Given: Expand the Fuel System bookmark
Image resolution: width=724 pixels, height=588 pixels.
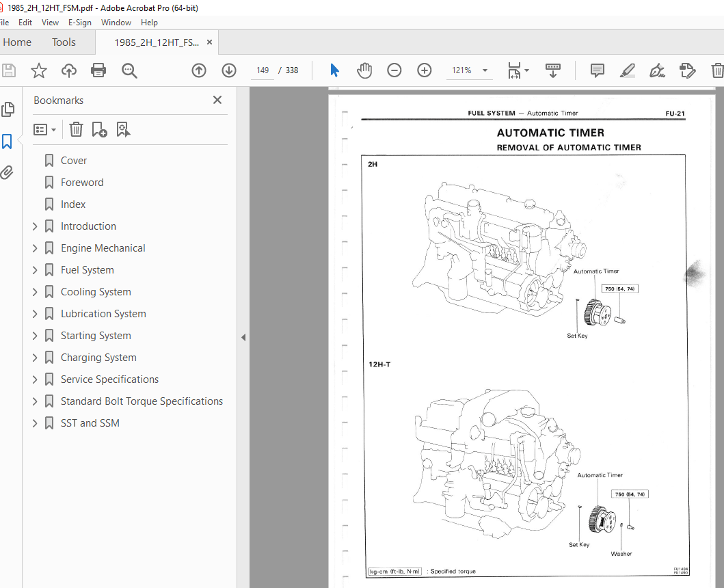Looking at the screenshot, I should tap(35, 269).
